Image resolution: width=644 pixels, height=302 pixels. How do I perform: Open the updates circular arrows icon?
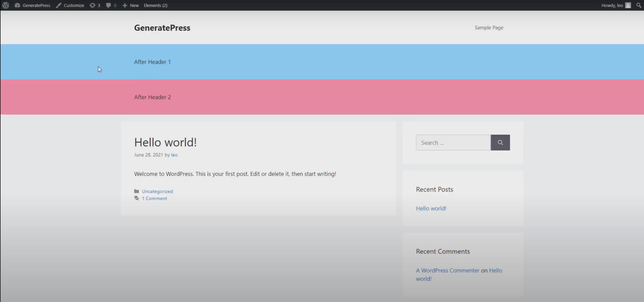pyautogui.click(x=92, y=5)
